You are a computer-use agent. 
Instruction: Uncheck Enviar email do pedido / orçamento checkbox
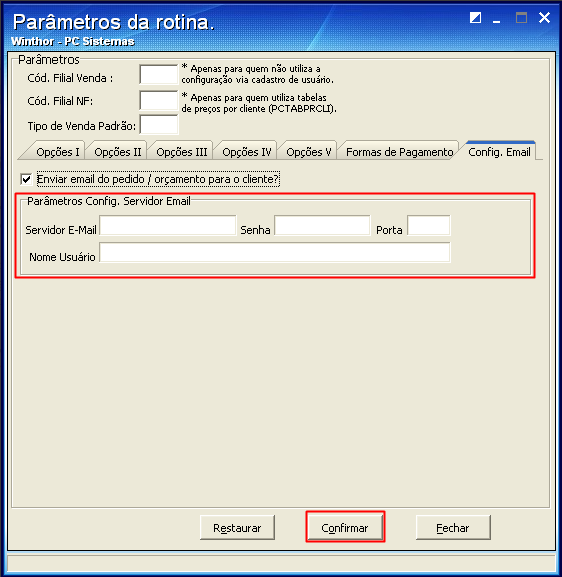coord(26,180)
